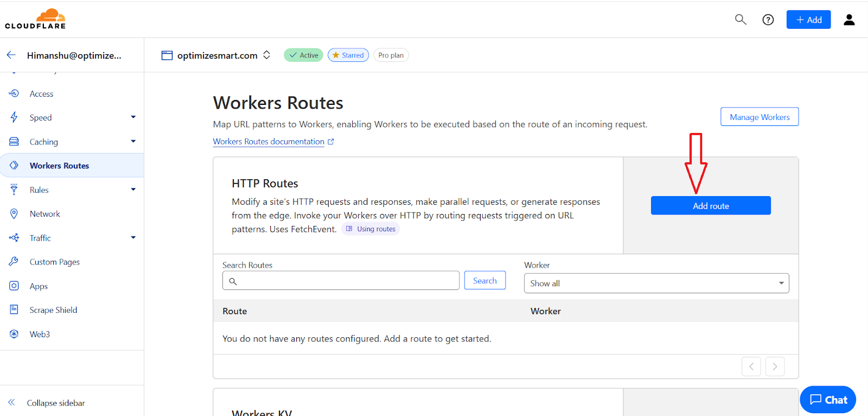Viewport: 868px width, 416px height.
Task: Open the Using routes link
Action: (x=371, y=229)
